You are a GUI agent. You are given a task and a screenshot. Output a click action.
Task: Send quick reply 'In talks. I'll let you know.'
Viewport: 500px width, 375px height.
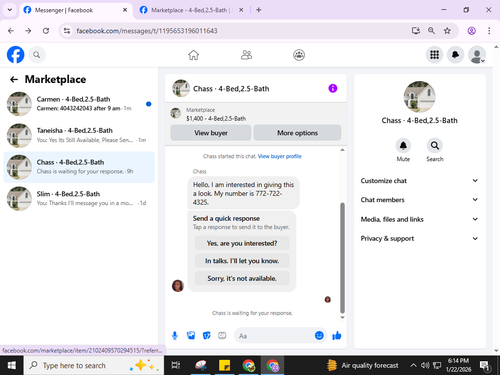pyautogui.click(x=242, y=261)
